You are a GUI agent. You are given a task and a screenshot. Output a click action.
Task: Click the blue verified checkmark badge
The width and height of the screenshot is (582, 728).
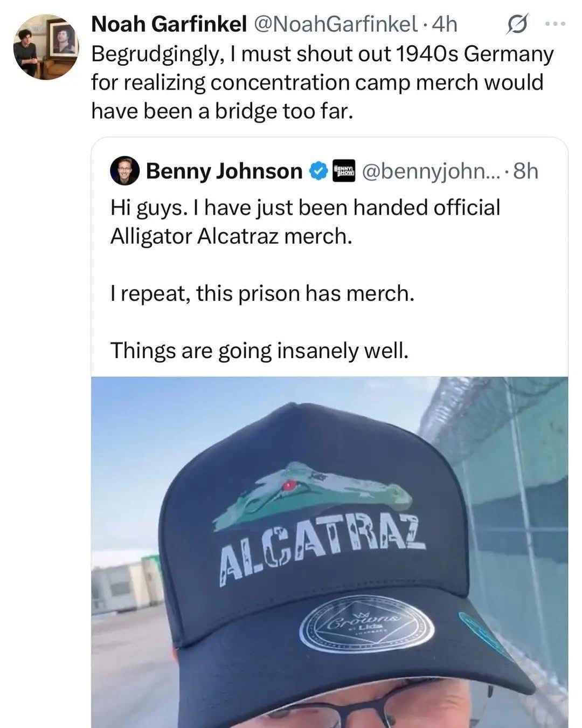coord(318,171)
